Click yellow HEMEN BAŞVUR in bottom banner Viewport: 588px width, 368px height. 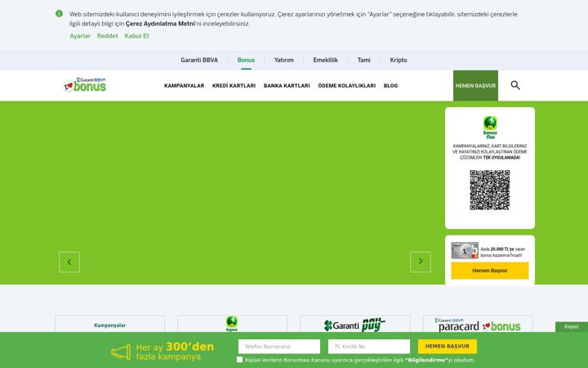(448, 346)
